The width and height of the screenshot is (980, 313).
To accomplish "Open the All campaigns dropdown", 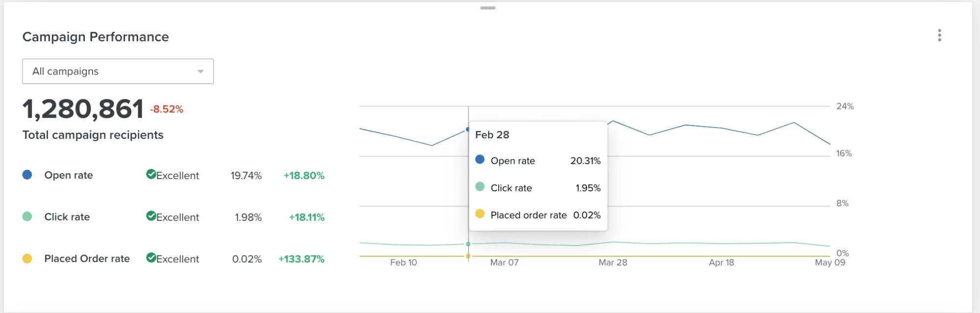I will (118, 71).
